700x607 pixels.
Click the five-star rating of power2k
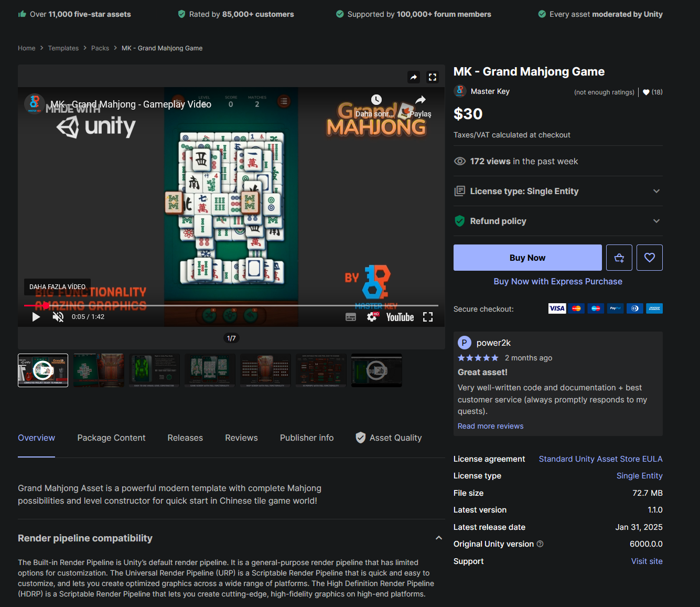(478, 358)
